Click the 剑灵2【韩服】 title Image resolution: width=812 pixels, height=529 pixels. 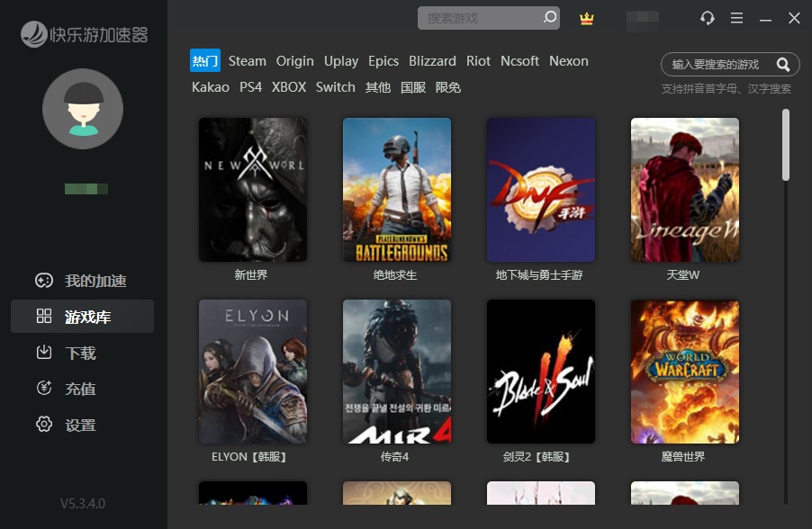click(x=537, y=456)
